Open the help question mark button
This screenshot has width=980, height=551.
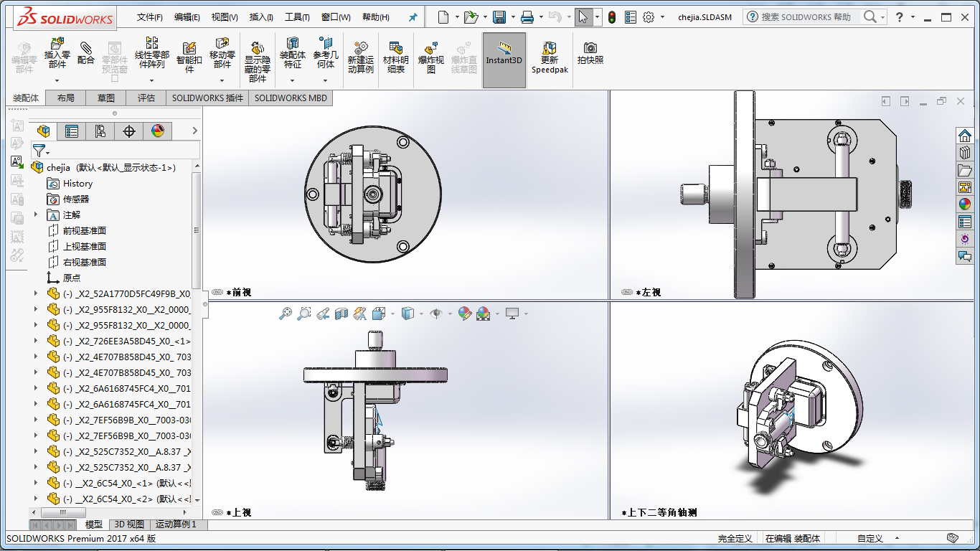(x=900, y=17)
